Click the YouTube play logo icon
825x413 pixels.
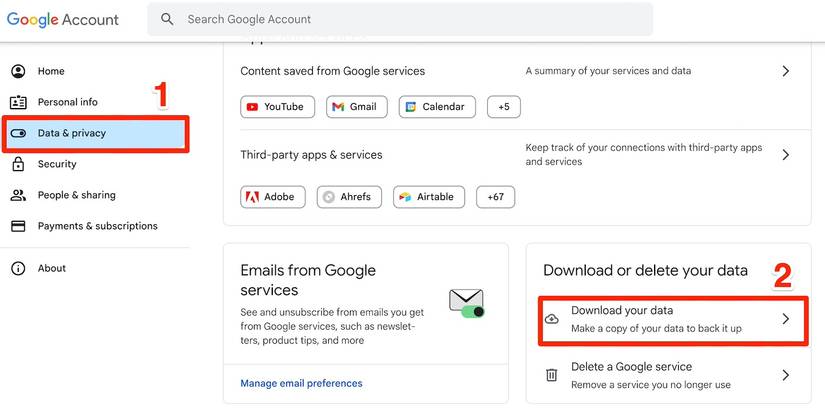click(253, 107)
